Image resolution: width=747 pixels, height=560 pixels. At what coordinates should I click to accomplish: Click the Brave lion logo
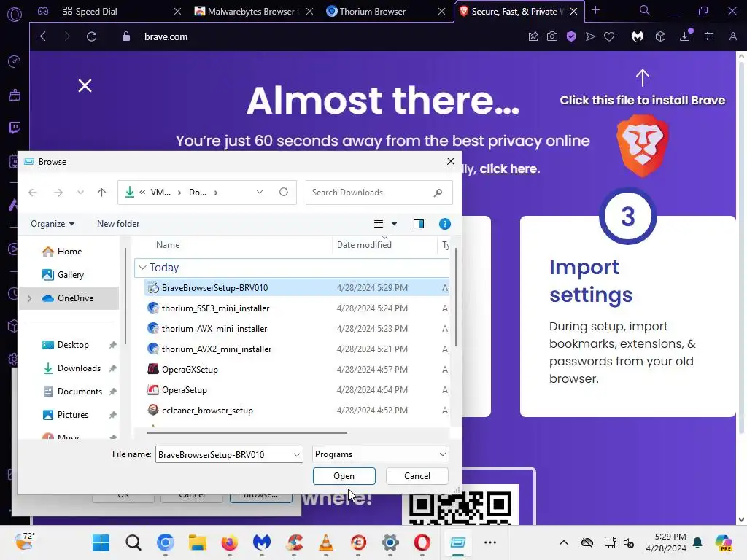click(x=642, y=146)
